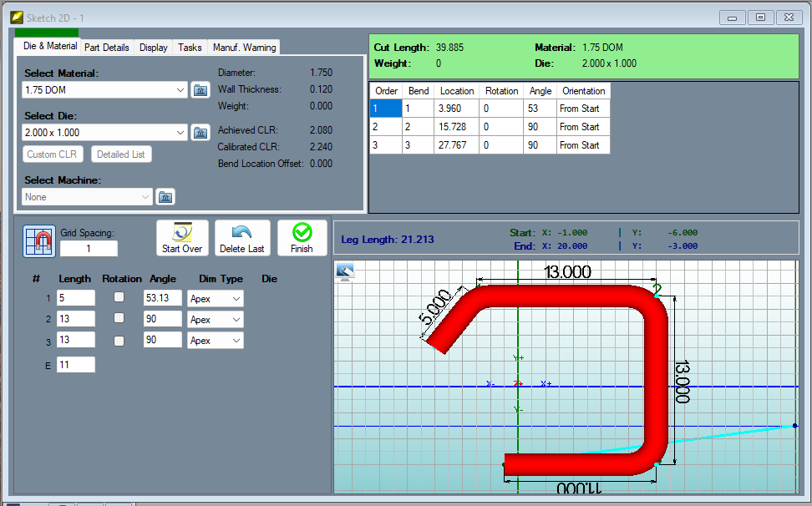Screen dimensions: 812x506
Task: Click the Achieved CLR value 2.080
Action: click(321, 130)
